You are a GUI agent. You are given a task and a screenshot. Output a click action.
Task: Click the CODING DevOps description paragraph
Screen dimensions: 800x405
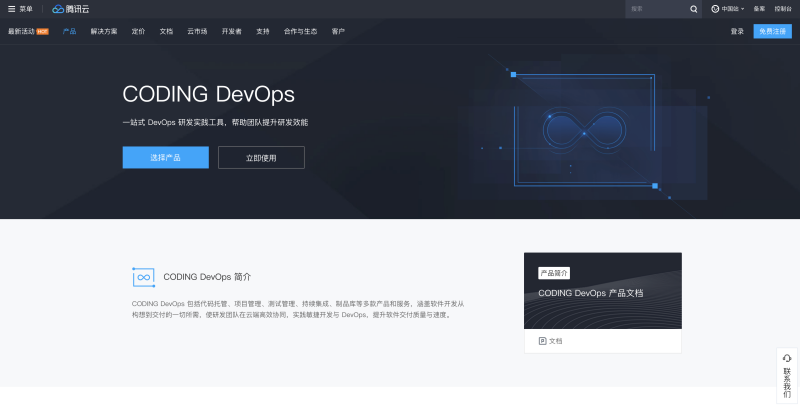pos(298,309)
